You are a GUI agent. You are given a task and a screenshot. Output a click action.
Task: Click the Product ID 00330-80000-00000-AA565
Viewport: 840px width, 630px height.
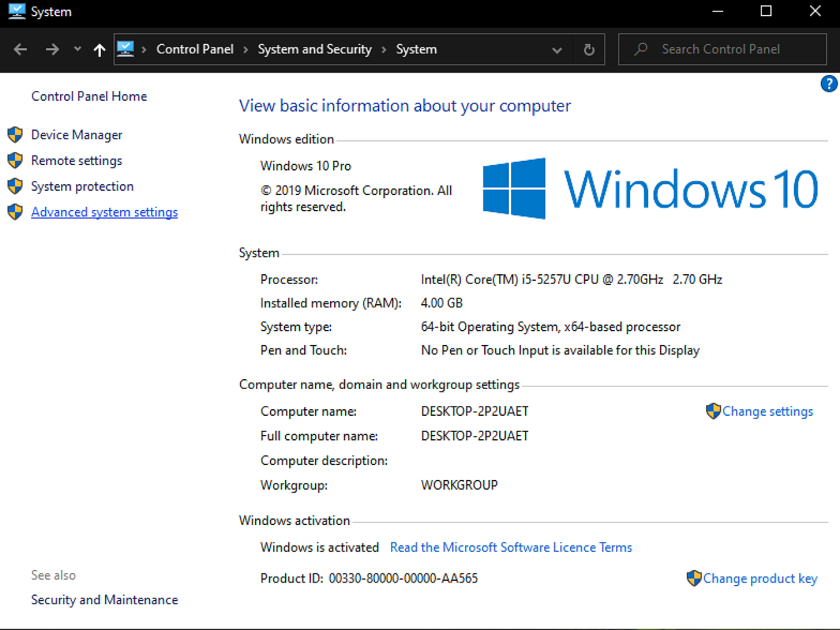403,578
